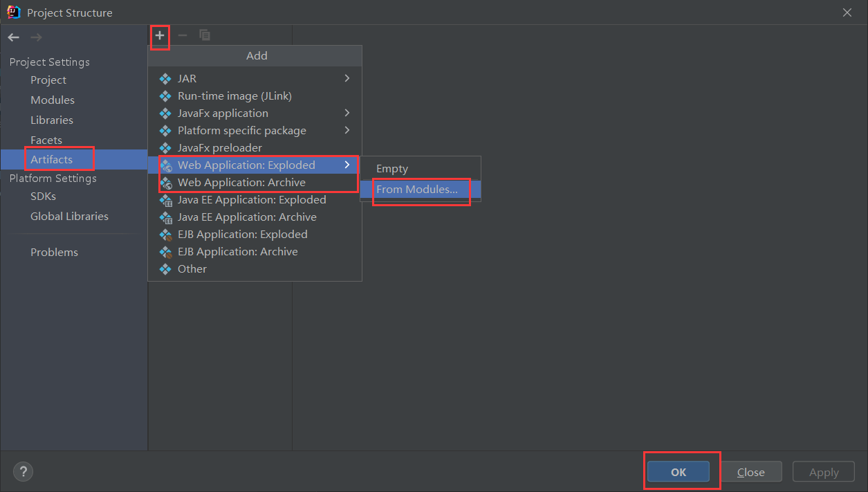
Task: Expand the JavaFx application submenu arrow
Action: [347, 113]
